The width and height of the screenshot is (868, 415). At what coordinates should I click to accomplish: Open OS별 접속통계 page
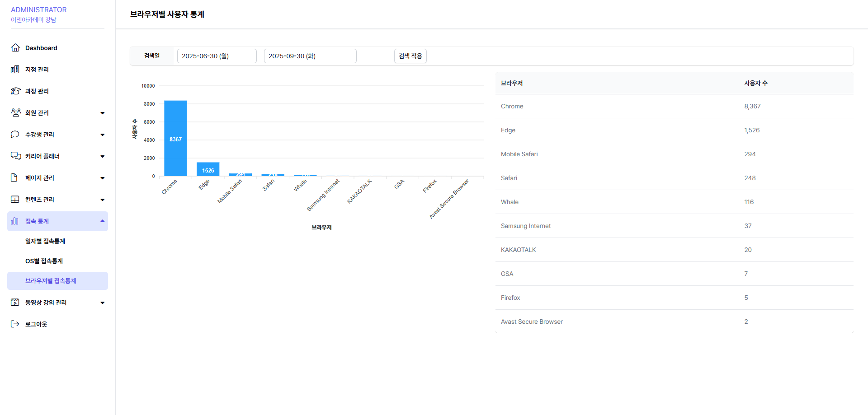coord(44,261)
